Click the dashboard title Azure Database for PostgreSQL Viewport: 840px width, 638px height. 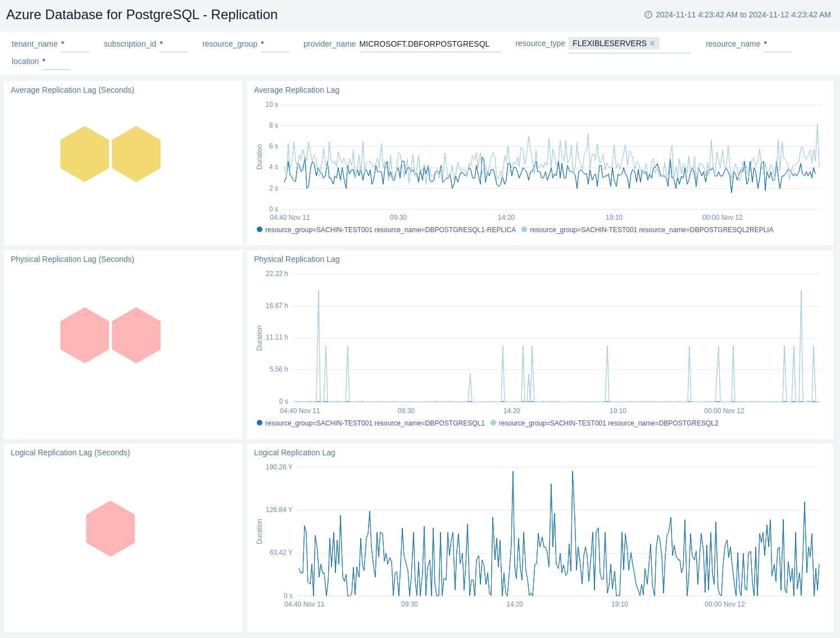pyautogui.click(x=142, y=15)
